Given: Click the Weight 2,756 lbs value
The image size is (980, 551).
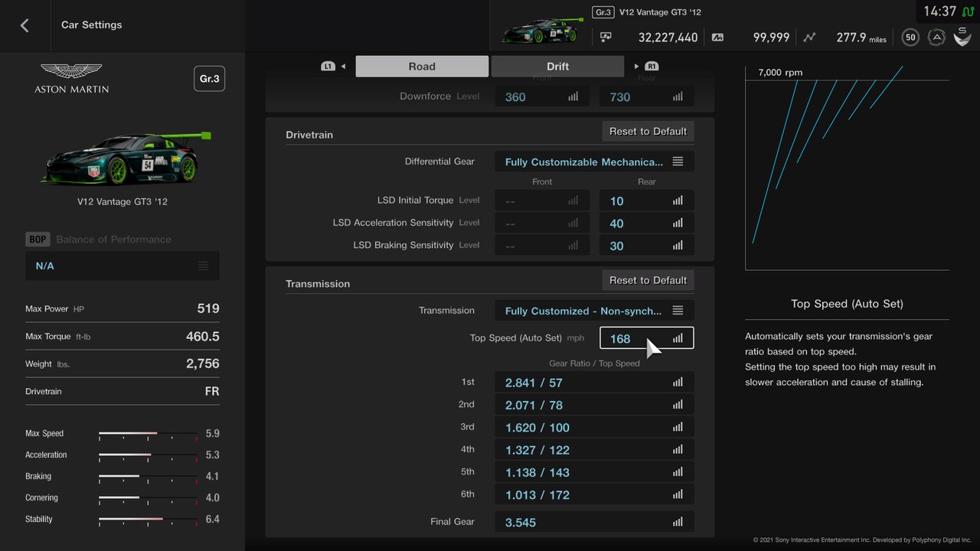Looking at the screenshot, I should 203,364.
